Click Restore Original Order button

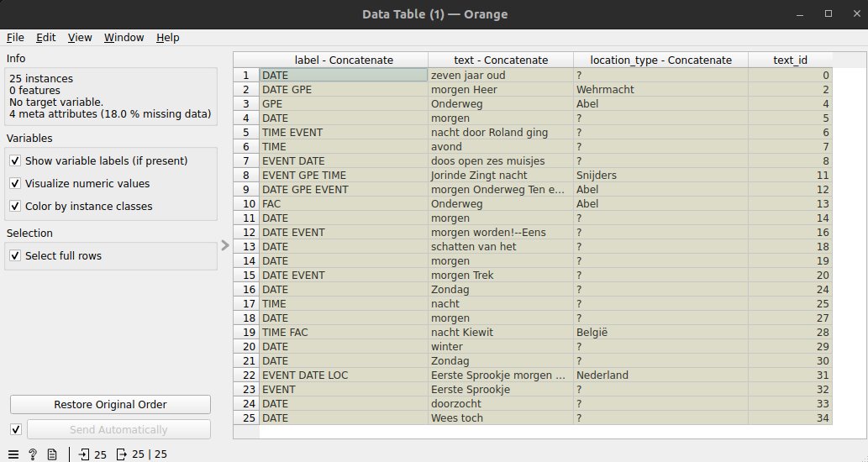pyautogui.click(x=110, y=404)
